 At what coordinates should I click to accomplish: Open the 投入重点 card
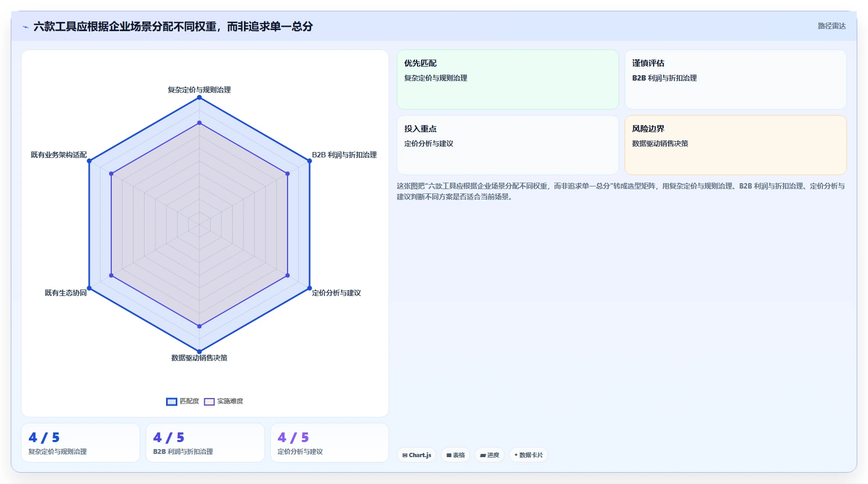(508, 145)
